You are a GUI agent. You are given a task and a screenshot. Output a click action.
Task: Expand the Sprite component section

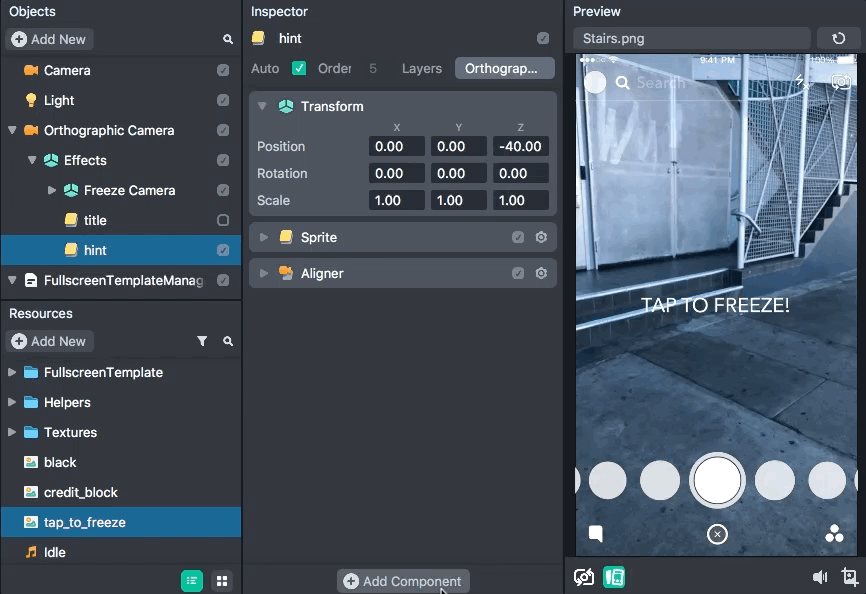264,237
